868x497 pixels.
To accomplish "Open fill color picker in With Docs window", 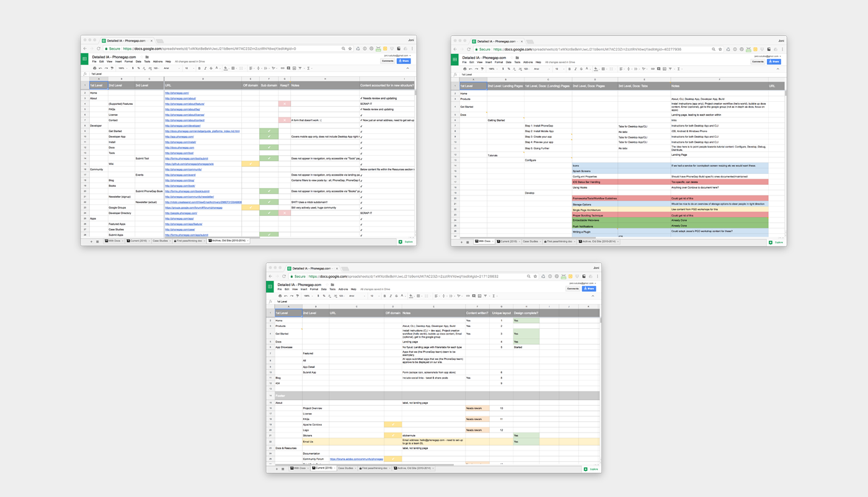I will [596, 69].
